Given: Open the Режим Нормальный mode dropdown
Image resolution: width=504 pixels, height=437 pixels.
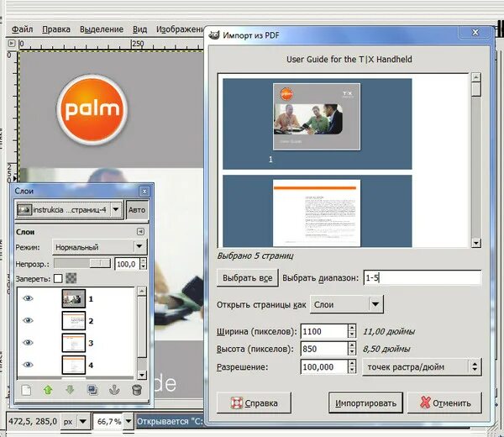Looking at the screenshot, I should click(100, 247).
